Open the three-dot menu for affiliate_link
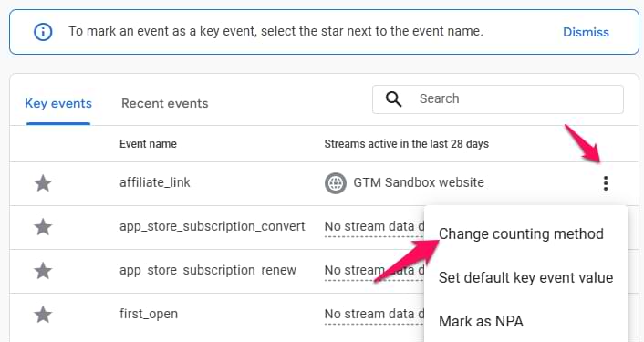The width and height of the screenshot is (644, 342). coord(606,183)
